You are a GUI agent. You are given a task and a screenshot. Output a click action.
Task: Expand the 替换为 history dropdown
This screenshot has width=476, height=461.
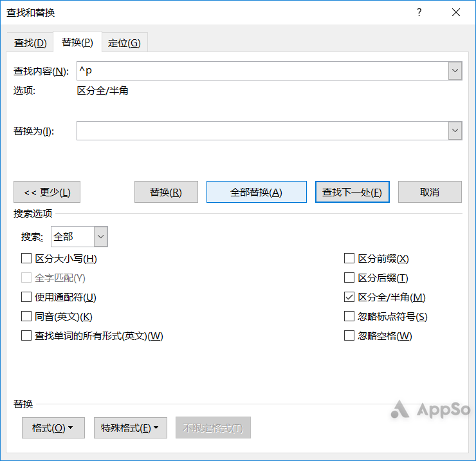[455, 131]
